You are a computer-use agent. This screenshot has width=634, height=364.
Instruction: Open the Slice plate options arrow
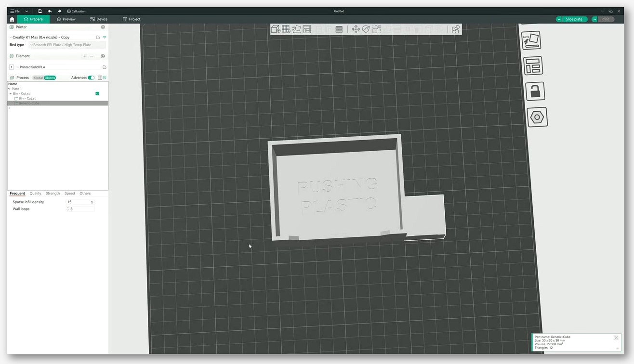pos(559,19)
